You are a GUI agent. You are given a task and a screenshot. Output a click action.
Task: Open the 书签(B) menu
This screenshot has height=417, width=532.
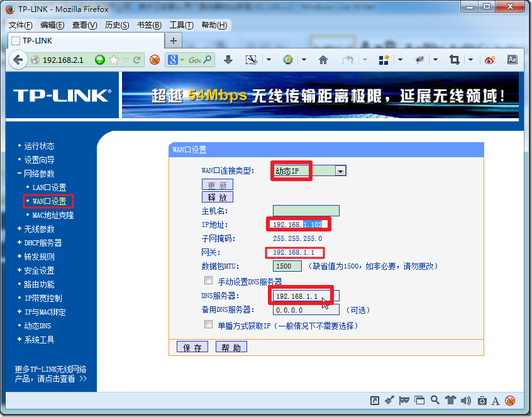pos(149,25)
